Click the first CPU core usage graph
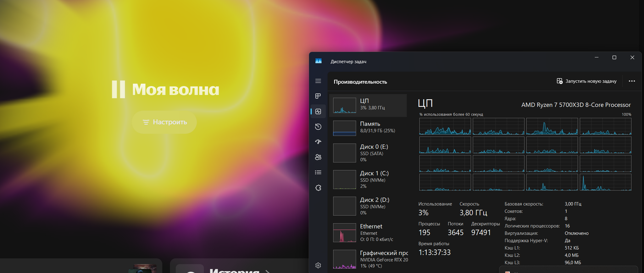Screen dimensions: 644x273 445,126
